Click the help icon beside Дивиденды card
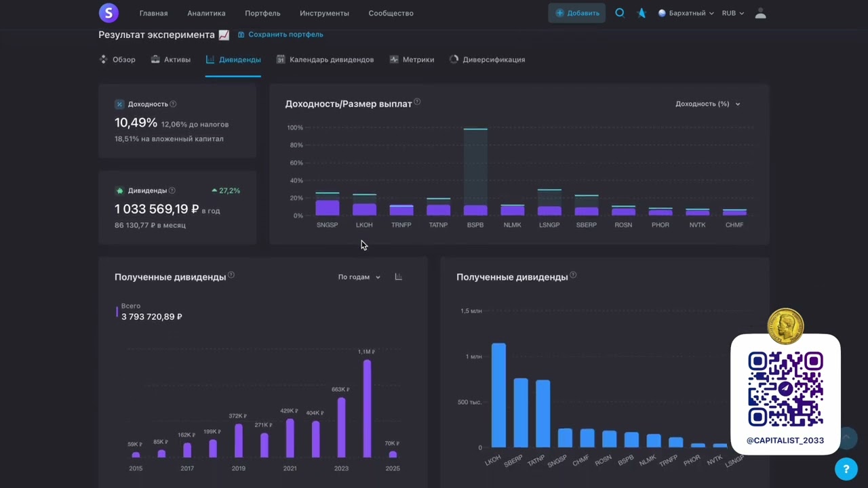This screenshot has height=488, width=868. pyautogui.click(x=172, y=191)
